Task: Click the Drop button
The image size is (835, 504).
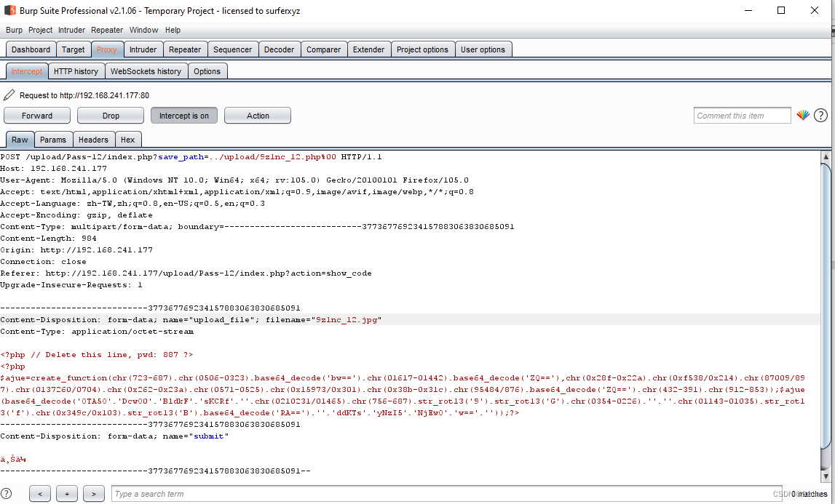Action: (x=111, y=116)
